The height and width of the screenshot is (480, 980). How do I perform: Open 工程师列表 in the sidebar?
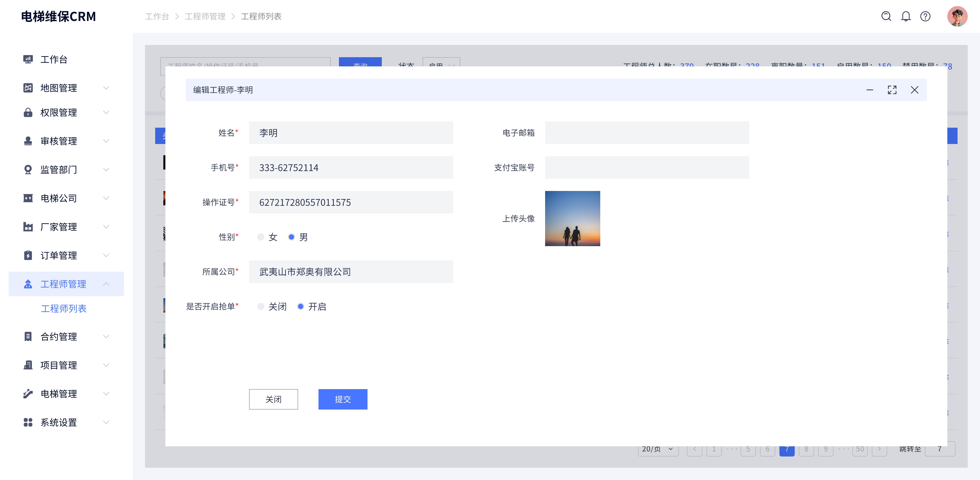64,309
